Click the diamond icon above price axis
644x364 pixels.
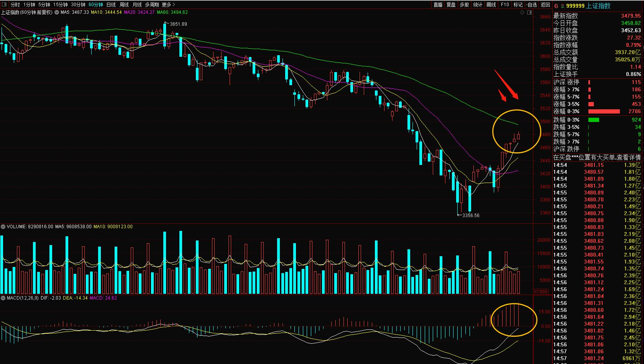click(522, 13)
